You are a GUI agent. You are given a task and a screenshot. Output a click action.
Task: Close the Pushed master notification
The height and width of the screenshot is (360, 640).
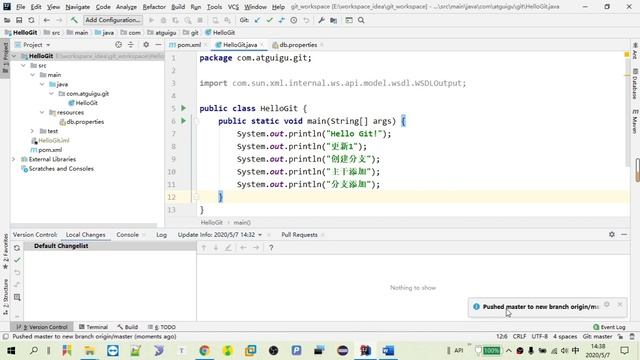pyautogui.click(x=620, y=304)
